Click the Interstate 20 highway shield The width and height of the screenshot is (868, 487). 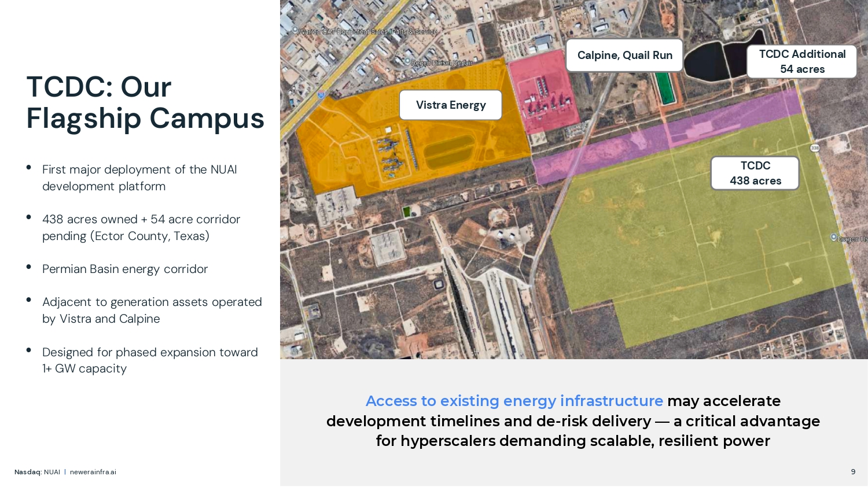coord(321,94)
